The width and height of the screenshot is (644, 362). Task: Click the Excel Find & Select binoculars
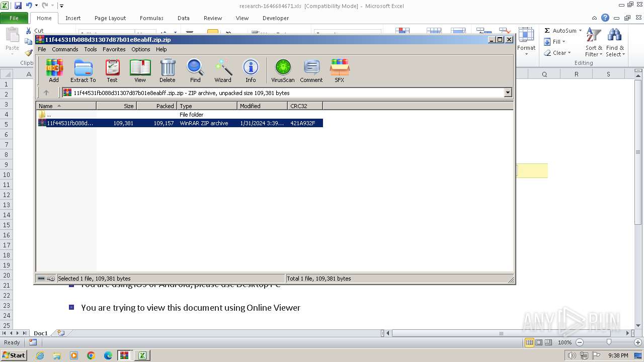[614, 43]
